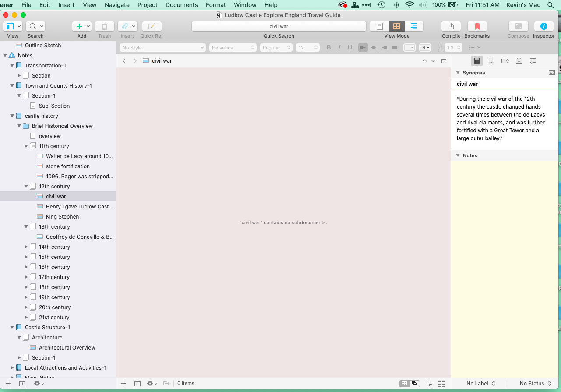561x392 pixels.
Task: Open the text color swatch picker
Action: tap(409, 48)
